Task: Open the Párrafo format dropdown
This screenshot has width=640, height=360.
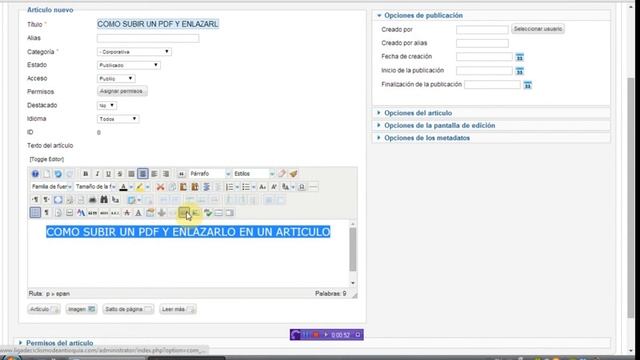Action: [210, 174]
